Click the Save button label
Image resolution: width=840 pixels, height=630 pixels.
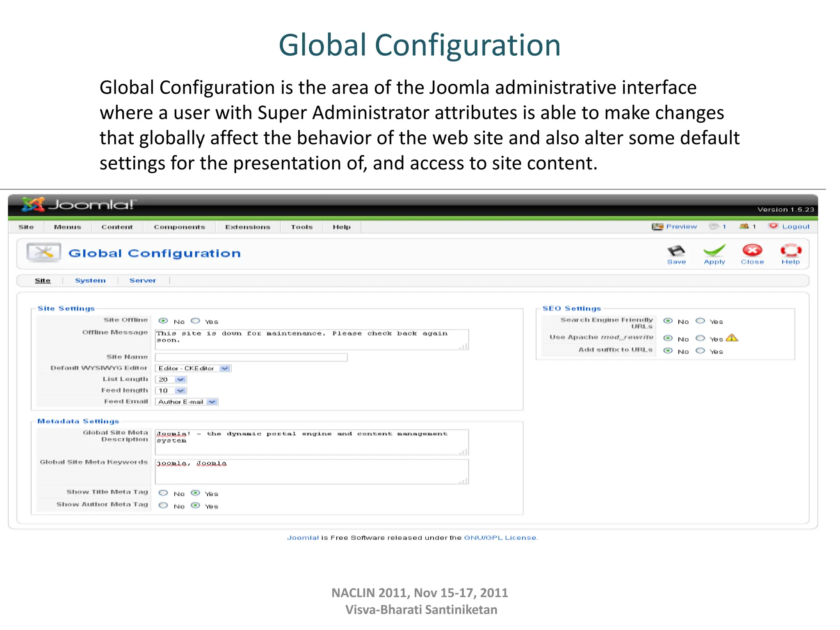[676, 262]
